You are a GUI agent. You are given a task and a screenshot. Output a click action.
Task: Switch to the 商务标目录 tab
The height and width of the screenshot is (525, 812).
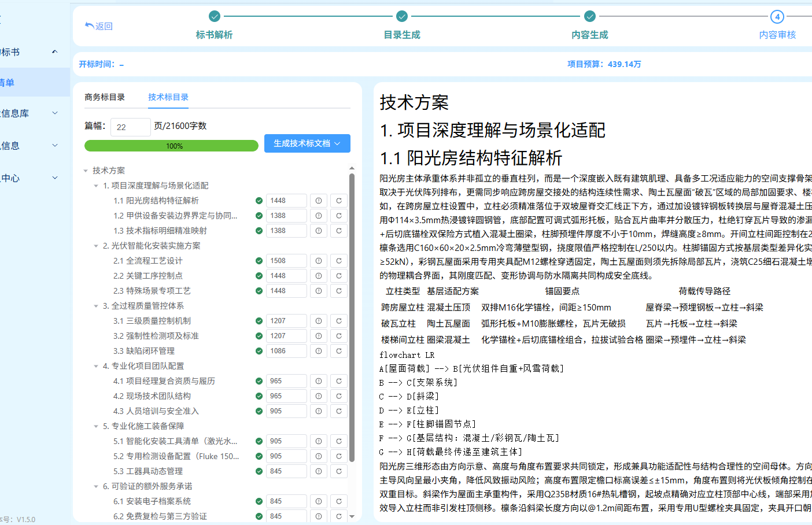(105, 97)
